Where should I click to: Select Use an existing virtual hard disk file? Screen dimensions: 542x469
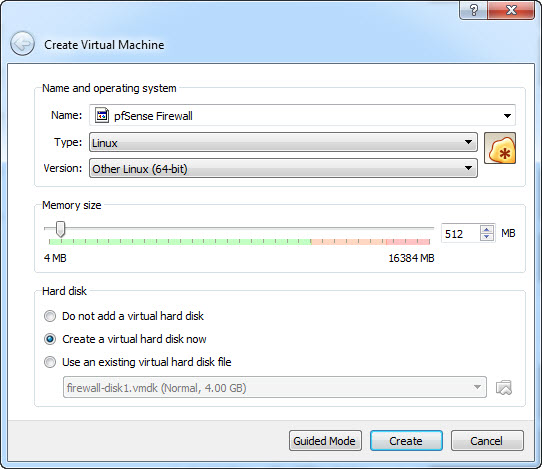[50, 362]
